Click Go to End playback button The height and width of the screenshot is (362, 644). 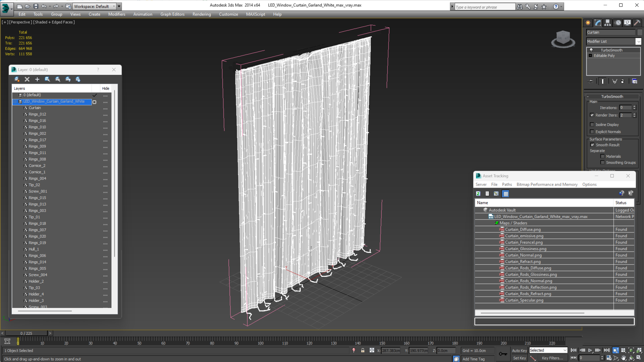point(607,350)
